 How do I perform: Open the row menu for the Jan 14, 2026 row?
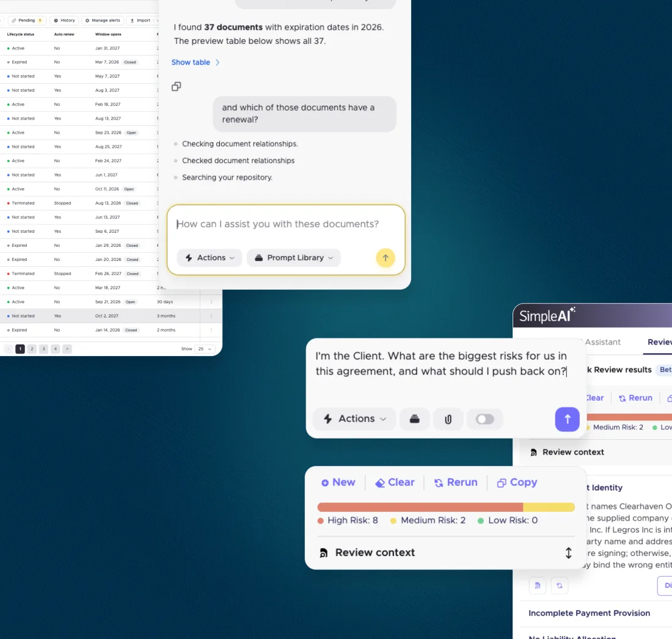pos(211,330)
